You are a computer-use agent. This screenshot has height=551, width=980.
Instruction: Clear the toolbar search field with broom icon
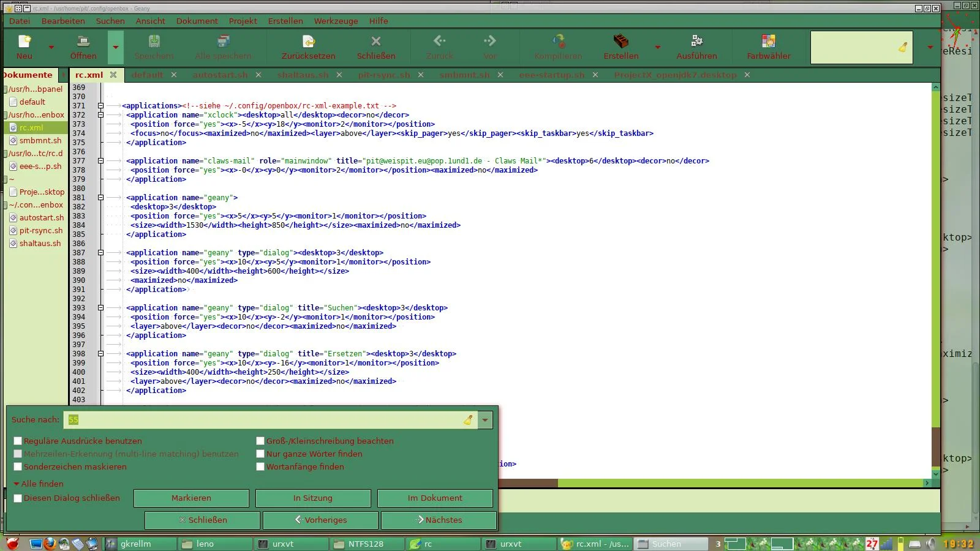pyautogui.click(x=903, y=47)
